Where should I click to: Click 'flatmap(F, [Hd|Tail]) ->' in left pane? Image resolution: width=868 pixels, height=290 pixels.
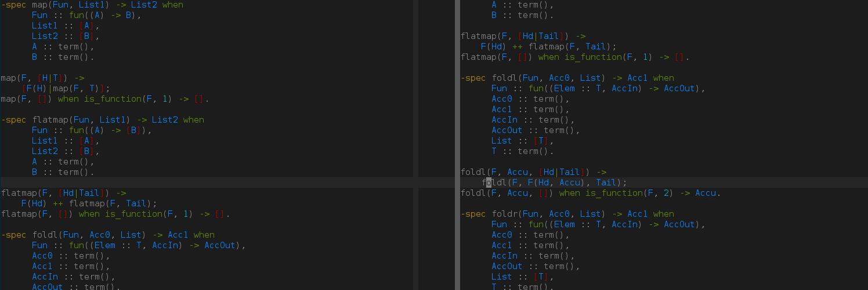64,193
